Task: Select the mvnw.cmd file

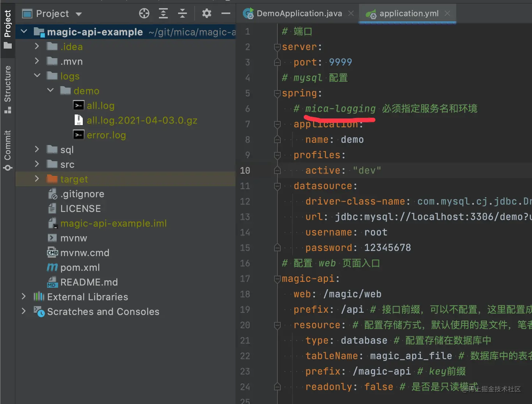Action: (x=85, y=253)
